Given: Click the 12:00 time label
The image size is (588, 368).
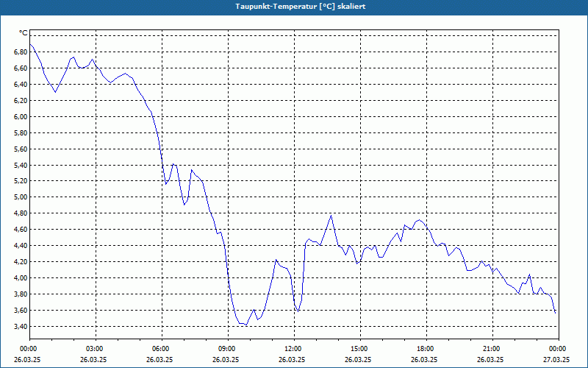Looking at the screenshot, I should [x=294, y=349].
